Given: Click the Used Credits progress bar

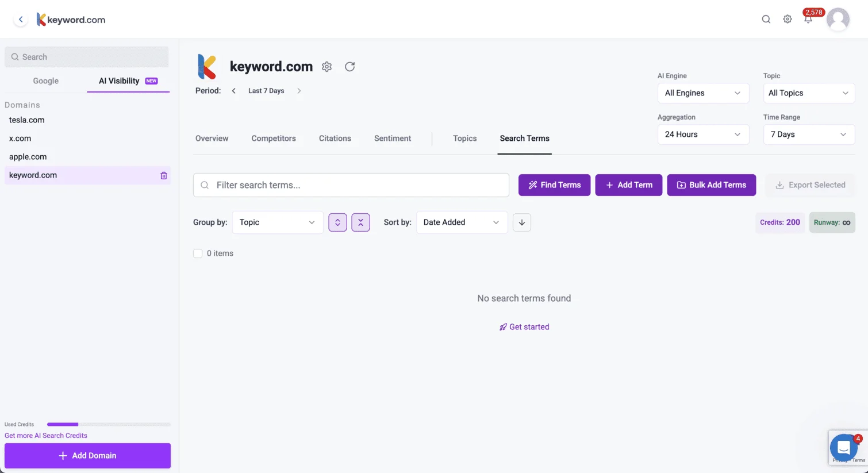Looking at the screenshot, I should [109, 424].
